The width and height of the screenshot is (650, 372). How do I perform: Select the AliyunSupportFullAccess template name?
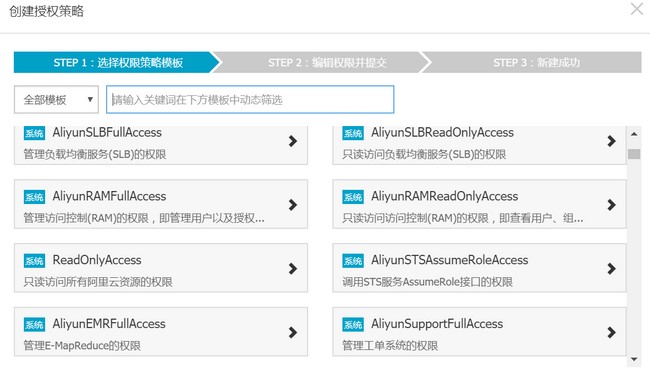tap(437, 324)
